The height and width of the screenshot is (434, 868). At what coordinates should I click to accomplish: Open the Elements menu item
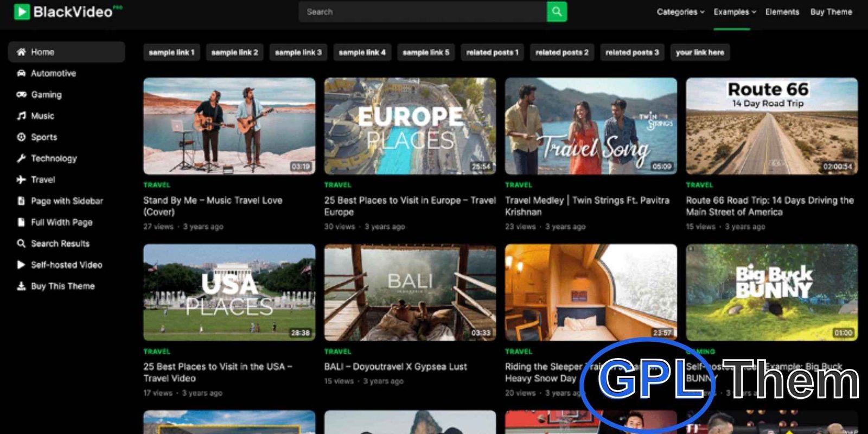tap(782, 12)
